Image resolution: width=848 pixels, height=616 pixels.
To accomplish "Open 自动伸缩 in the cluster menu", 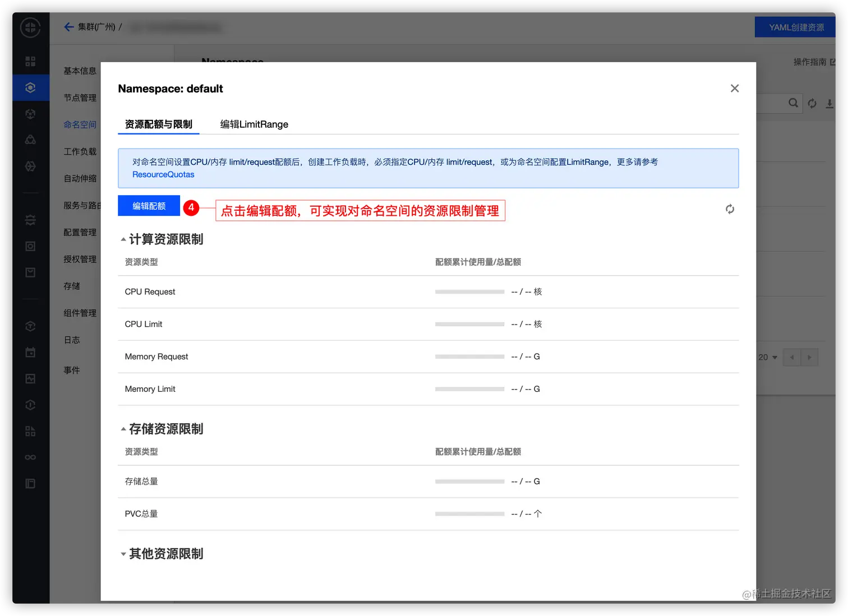I will point(80,178).
